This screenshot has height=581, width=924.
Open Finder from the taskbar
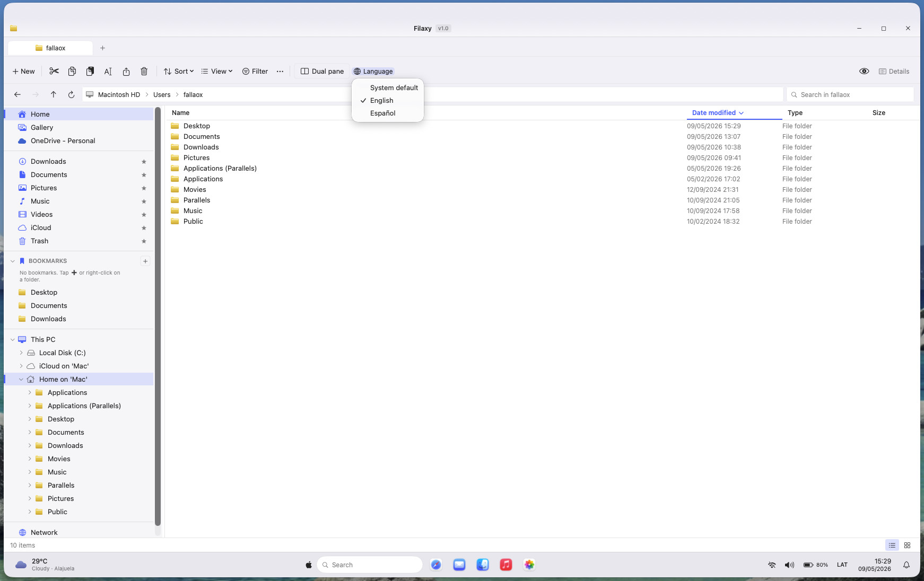pyautogui.click(x=483, y=565)
